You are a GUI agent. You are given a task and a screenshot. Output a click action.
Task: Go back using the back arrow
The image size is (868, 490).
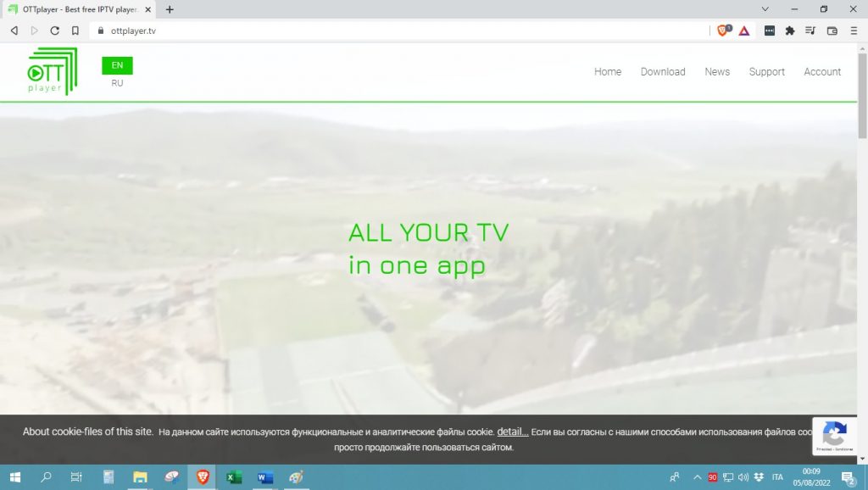(14, 31)
